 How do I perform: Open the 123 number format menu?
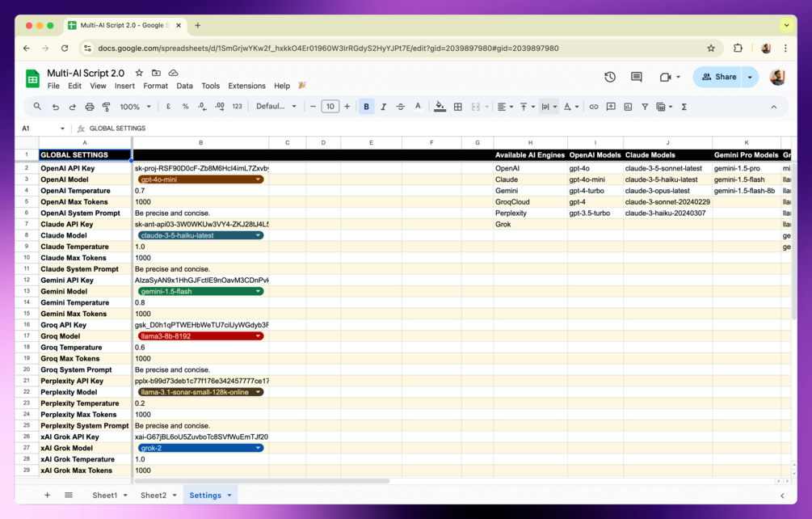tap(238, 107)
